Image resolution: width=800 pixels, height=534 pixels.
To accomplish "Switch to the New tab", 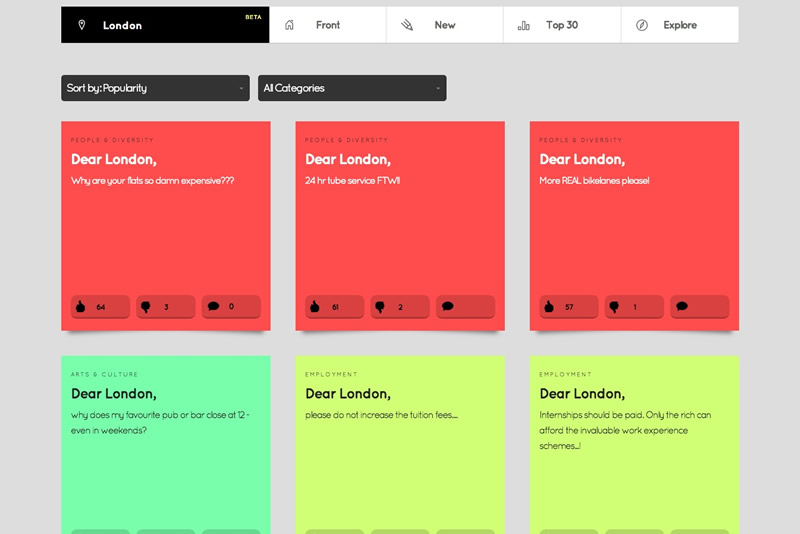I will tap(445, 25).
